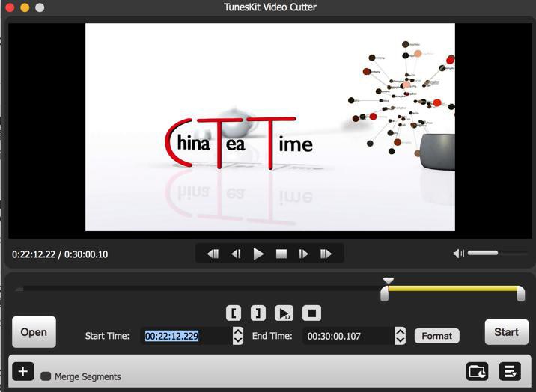Viewport: 536px width, 392px height.
Task: Decrease Start Time with the down arrow
Action: coord(238,340)
